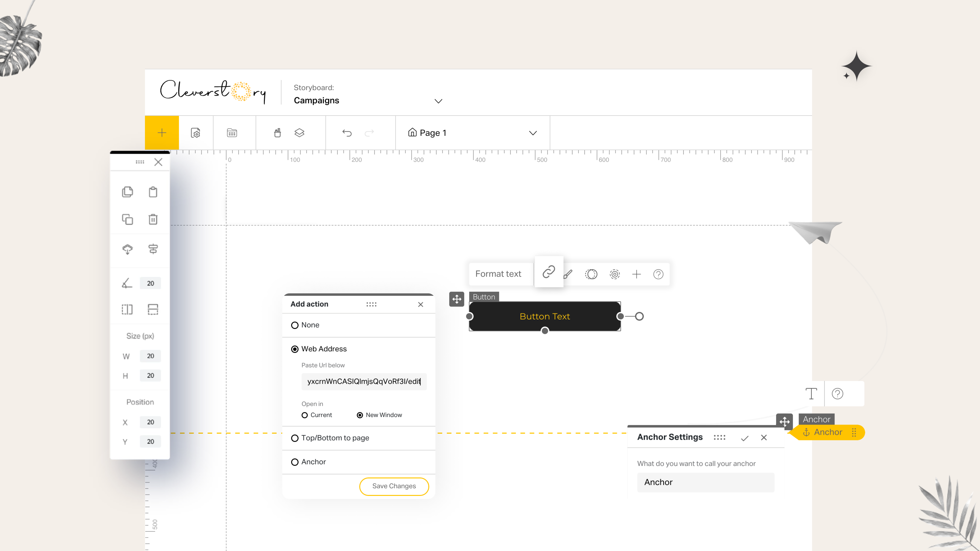The width and height of the screenshot is (980, 551).
Task: Confirm anchor settings with checkmark
Action: tap(745, 438)
